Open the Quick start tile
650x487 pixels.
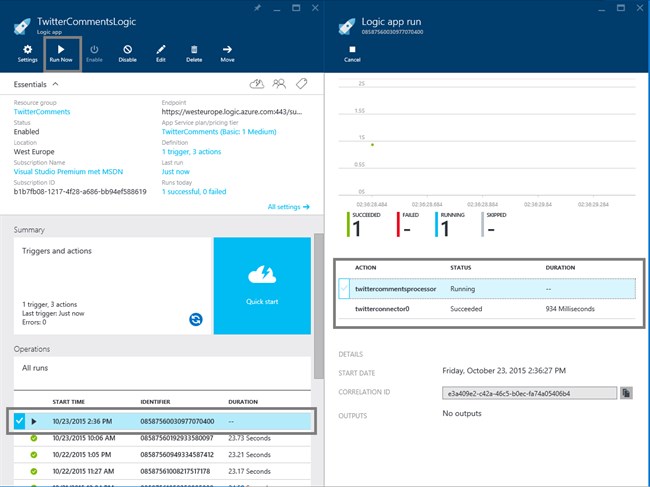[x=262, y=286]
